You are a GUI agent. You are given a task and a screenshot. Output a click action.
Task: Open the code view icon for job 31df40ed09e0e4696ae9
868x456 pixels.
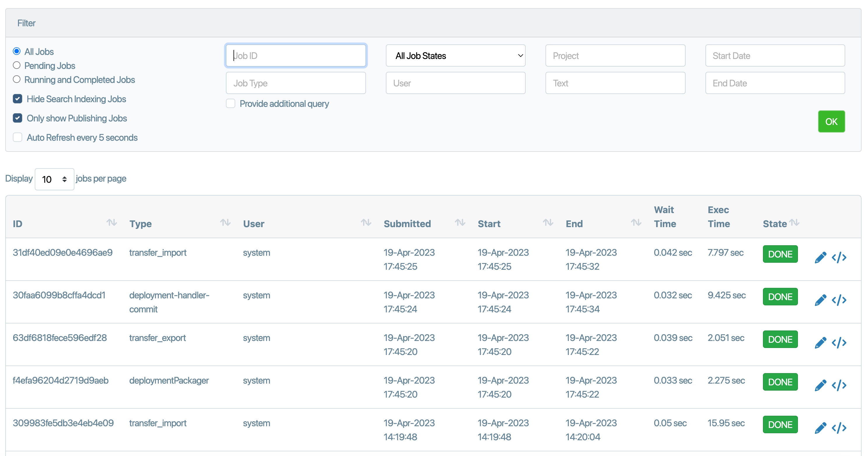(x=839, y=257)
